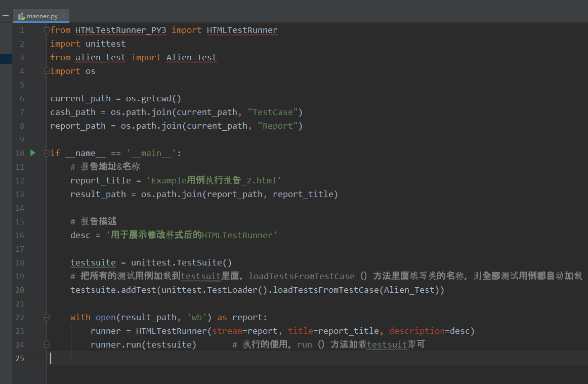Click the underlined testsuite variable on line 18

[x=93, y=262]
